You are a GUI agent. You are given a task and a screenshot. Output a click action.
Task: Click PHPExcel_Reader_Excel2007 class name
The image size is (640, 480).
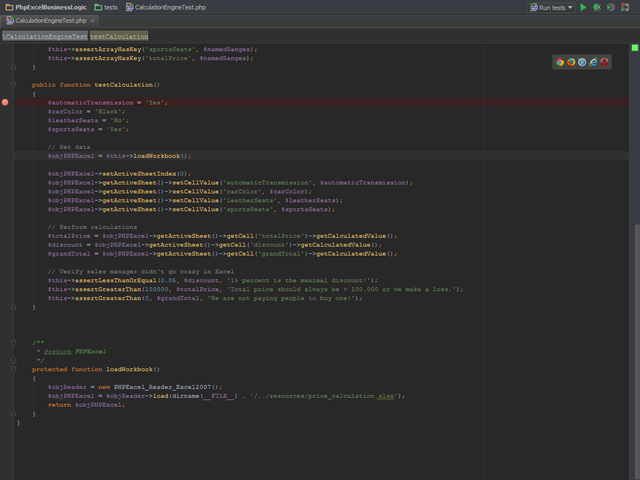tap(162, 387)
